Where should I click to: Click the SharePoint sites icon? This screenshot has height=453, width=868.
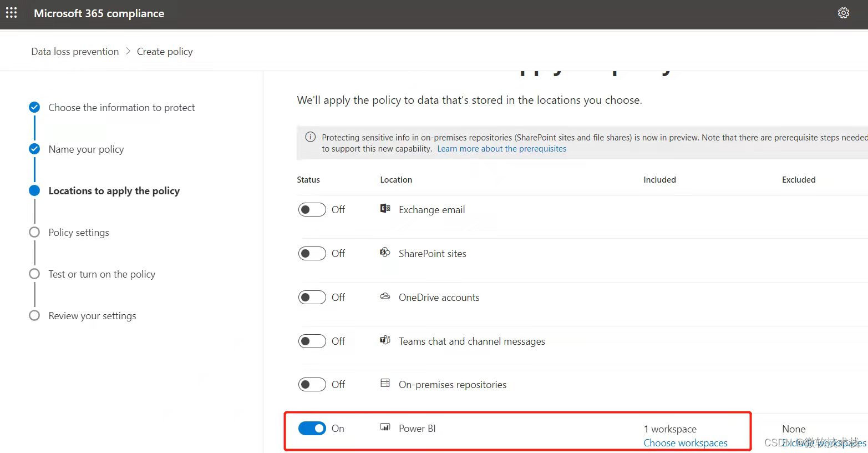coord(385,253)
